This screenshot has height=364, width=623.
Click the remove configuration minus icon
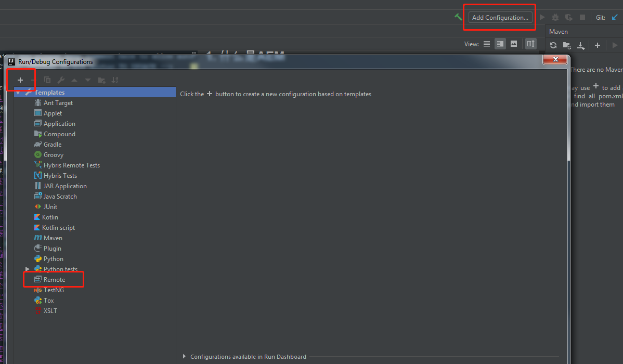point(34,80)
